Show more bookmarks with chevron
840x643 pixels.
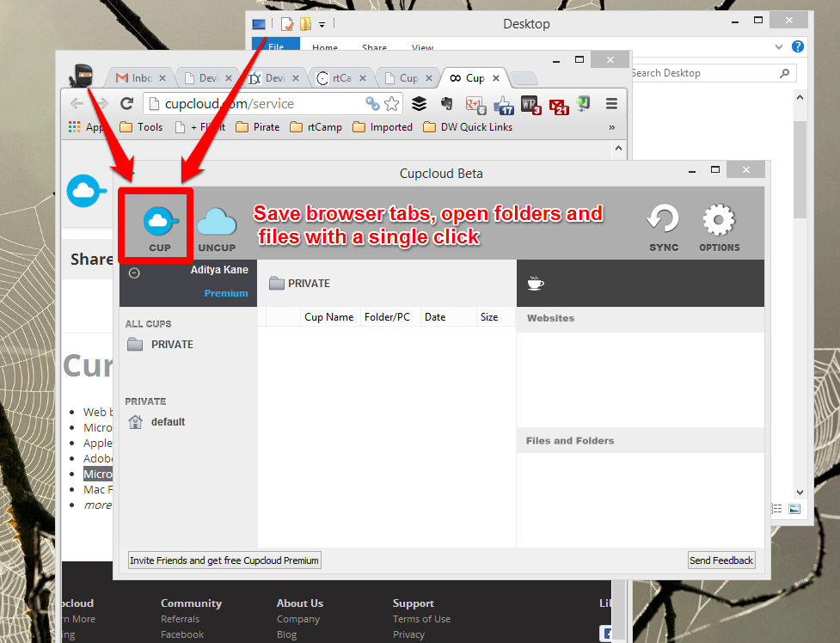[612, 127]
